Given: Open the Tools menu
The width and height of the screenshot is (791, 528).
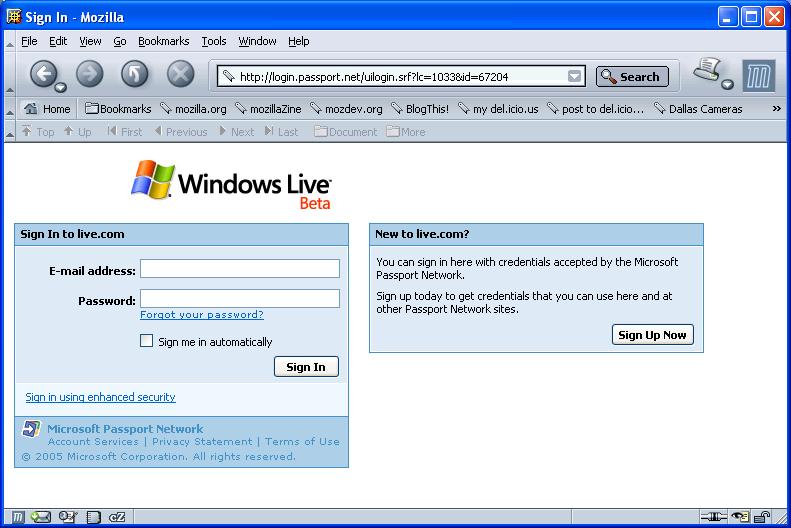Looking at the screenshot, I should click(214, 41).
